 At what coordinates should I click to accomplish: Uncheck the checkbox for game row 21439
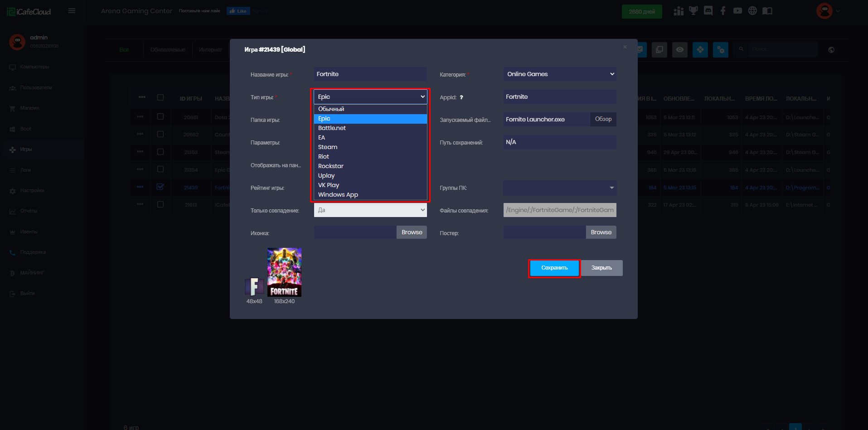(160, 187)
